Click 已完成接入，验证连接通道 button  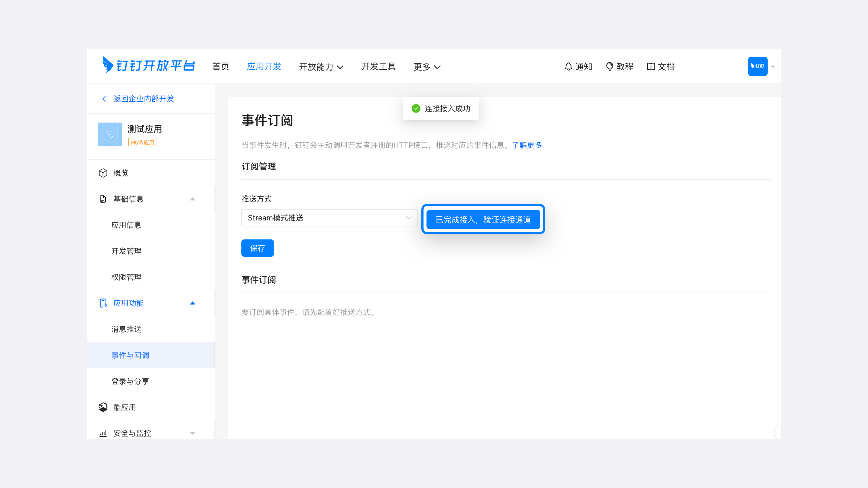(x=483, y=220)
